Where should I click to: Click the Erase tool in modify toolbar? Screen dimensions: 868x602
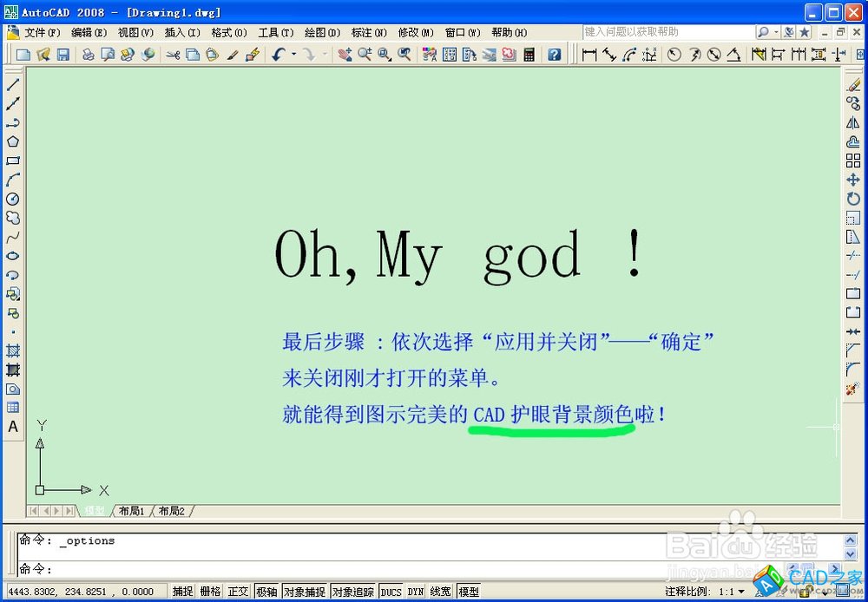click(852, 85)
